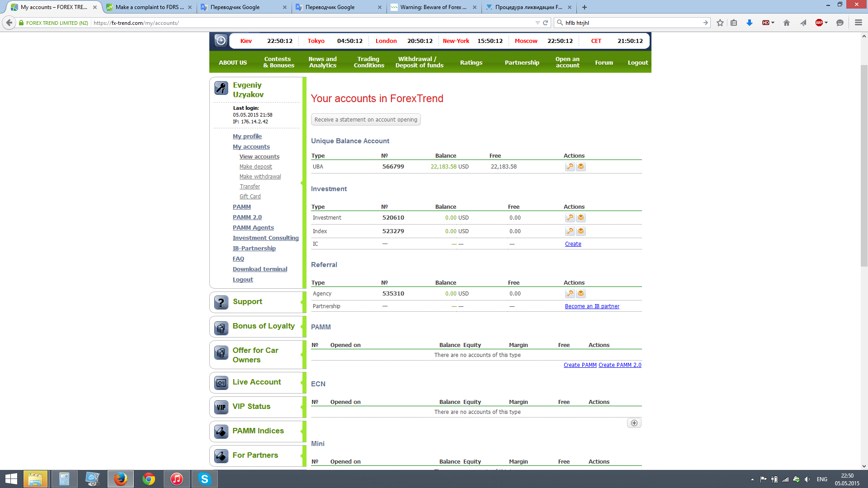868x488 pixels.
Task: Click the key icon for UBA account 566799
Action: pyautogui.click(x=570, y=167)
